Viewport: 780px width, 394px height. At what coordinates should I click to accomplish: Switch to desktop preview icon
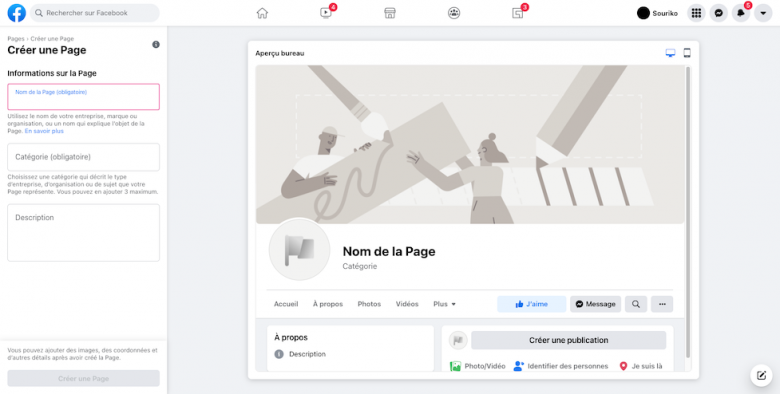tap(671, 53)
